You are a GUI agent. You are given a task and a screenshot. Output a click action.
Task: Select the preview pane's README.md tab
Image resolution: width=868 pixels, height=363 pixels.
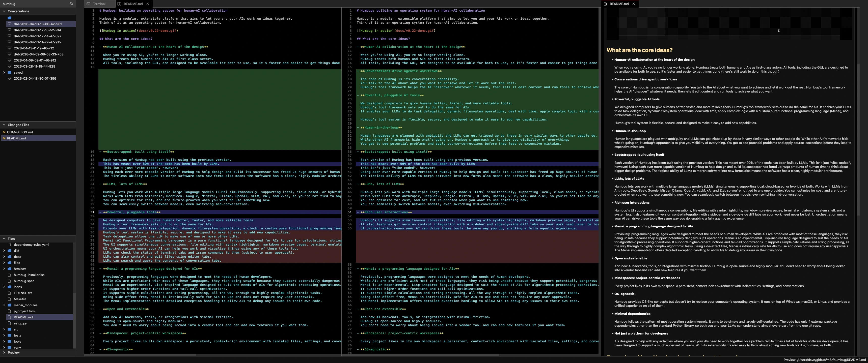coord(619,4)
